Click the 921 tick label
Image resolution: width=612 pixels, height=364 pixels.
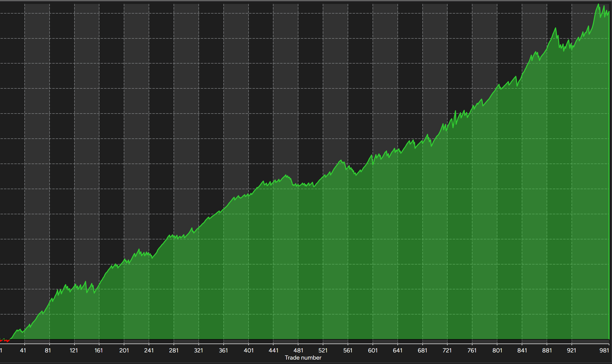tap(572, 350)
